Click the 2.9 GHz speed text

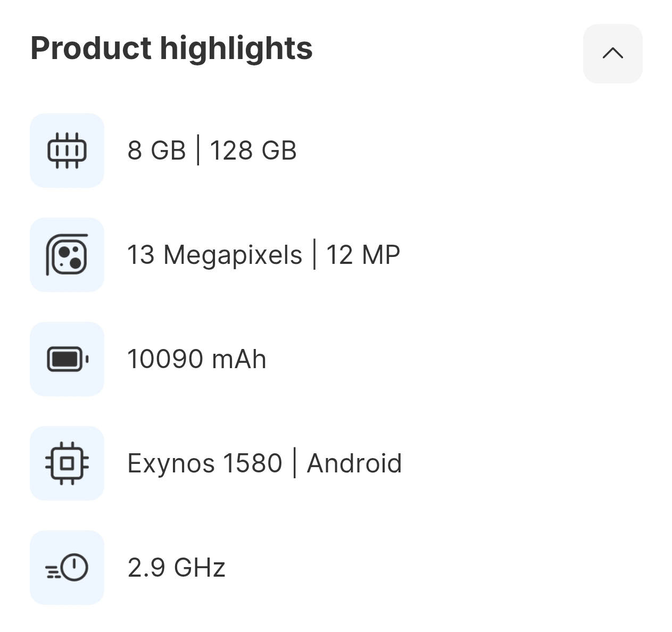pyautogui.click(x=177, y=568)
